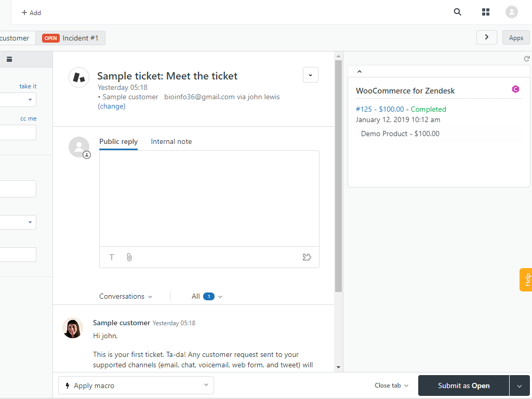Image resolution: width=532 pixels, height=399 pixels.
Task: Expand the Conversations filter dropdown
Action: point(126,297)
